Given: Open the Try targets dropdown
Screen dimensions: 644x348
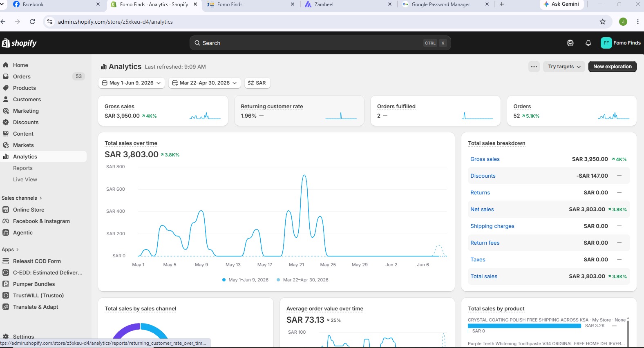Looking at the screenshot, I should point(564,67).
